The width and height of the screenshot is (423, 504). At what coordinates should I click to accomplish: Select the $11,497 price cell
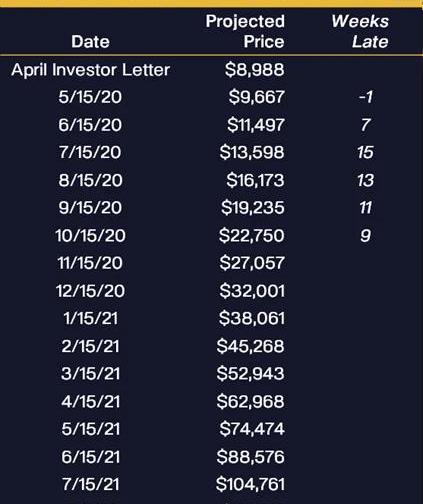tap(256, 125)
